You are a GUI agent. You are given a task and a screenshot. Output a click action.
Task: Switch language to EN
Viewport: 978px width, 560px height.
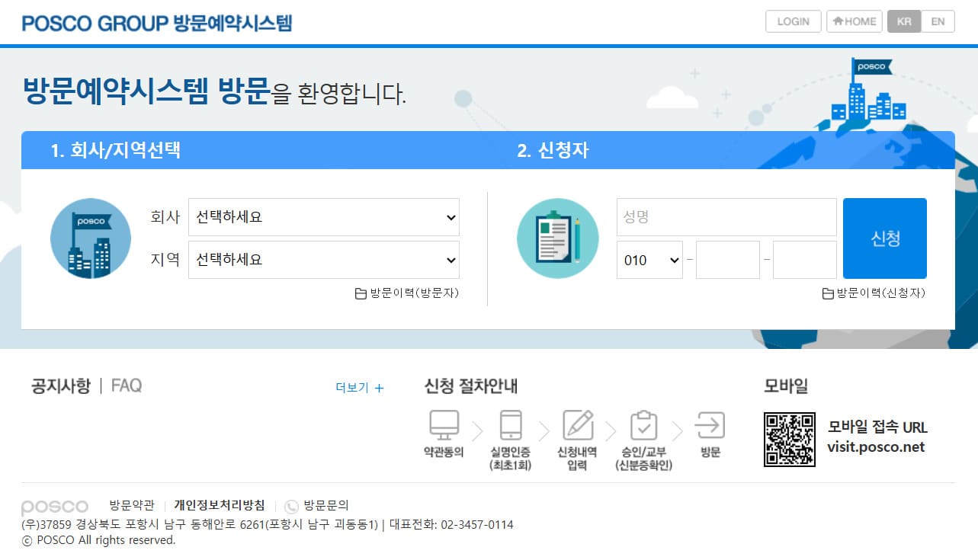938,21
